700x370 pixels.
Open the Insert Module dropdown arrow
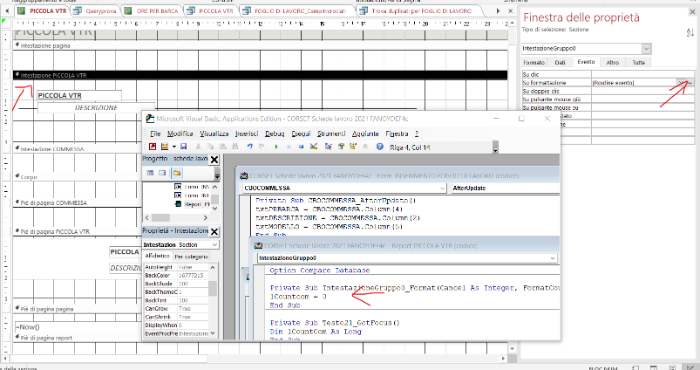[174, 146]
